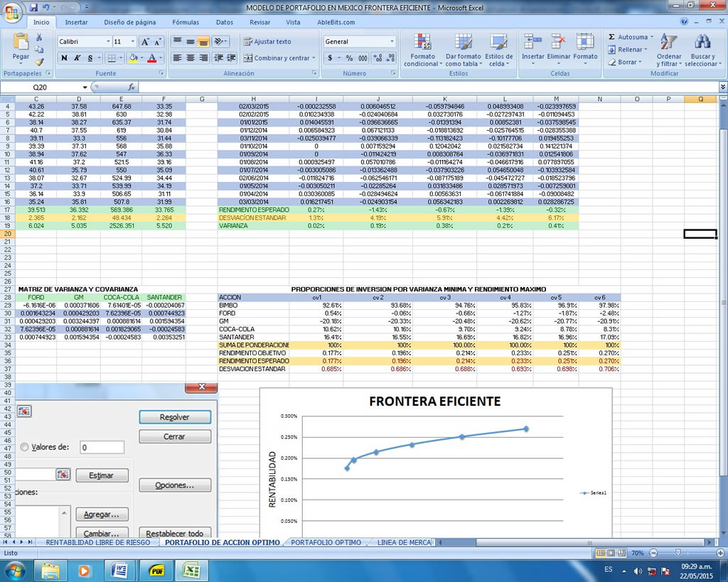Increase decimal places
This screenshot has height=582, width=728.
coord(378,58)
